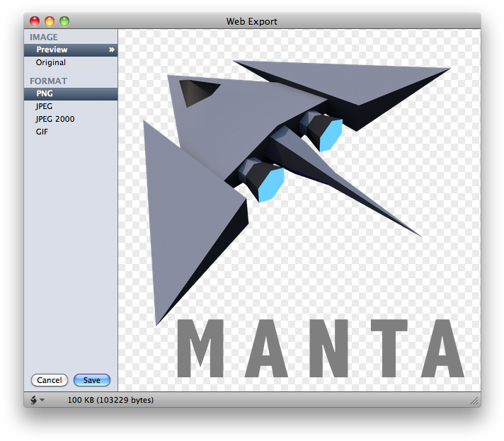
Task: Click the Save button
Action: coord(92,380)
